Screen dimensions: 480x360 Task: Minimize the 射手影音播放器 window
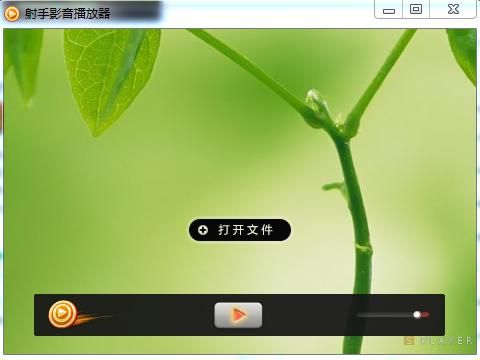[389, 10]
